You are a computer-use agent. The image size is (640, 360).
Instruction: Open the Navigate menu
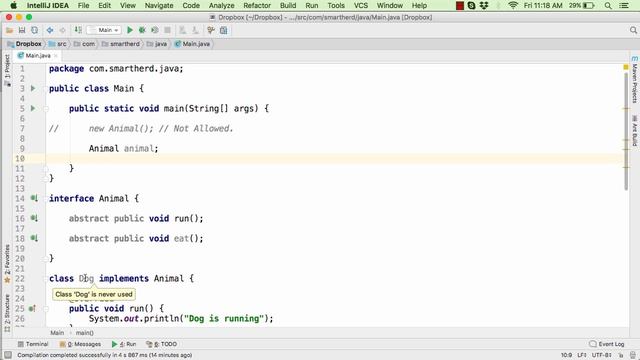tap(159, 5)
